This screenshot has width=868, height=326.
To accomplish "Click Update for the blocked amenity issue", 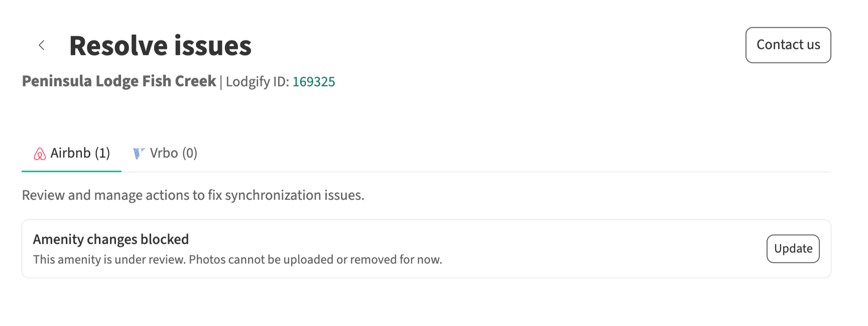I will pos(793,249).
